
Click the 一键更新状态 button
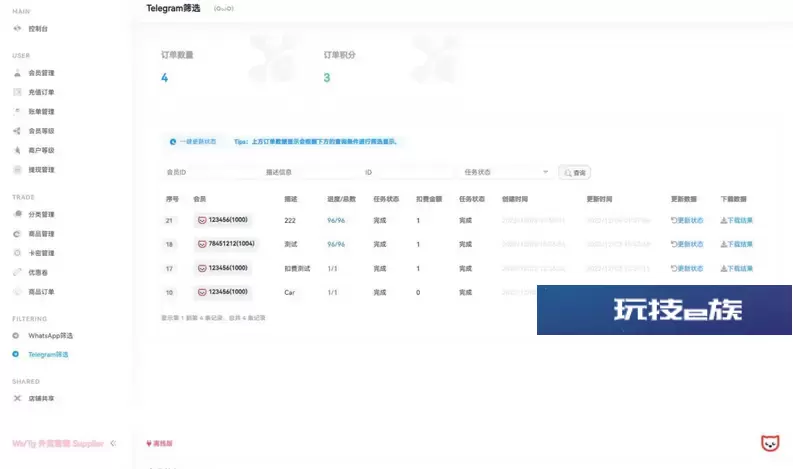(x=193, y=142)
